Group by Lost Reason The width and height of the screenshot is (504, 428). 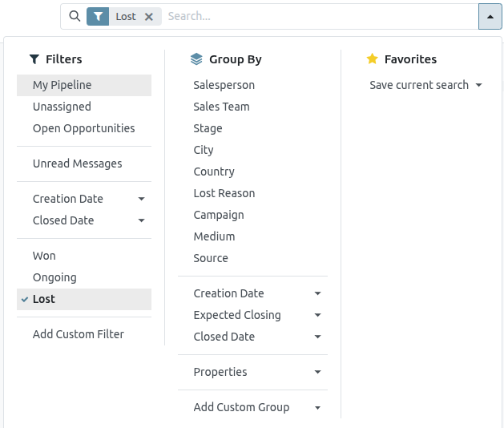pyautogui.click(x=224, y=193)
